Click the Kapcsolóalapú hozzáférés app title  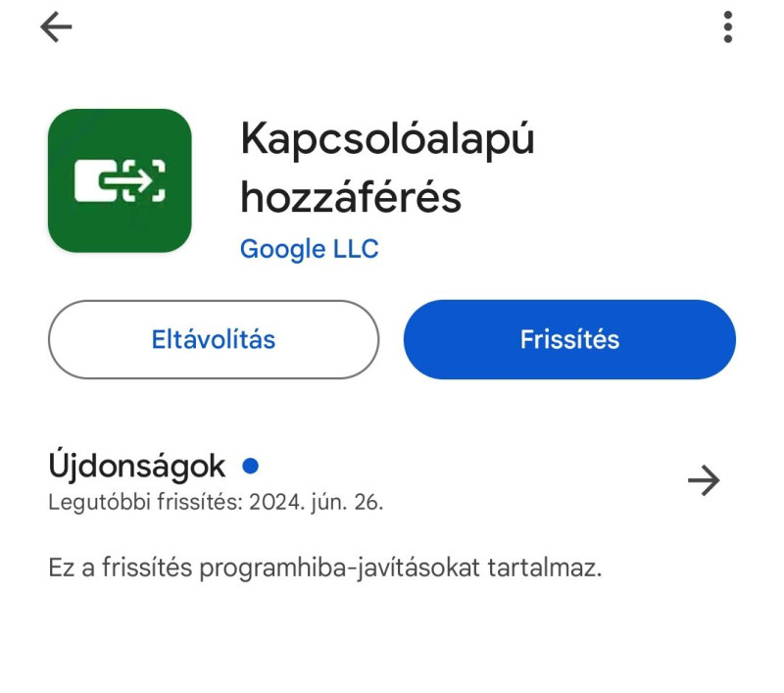point(387,168)
